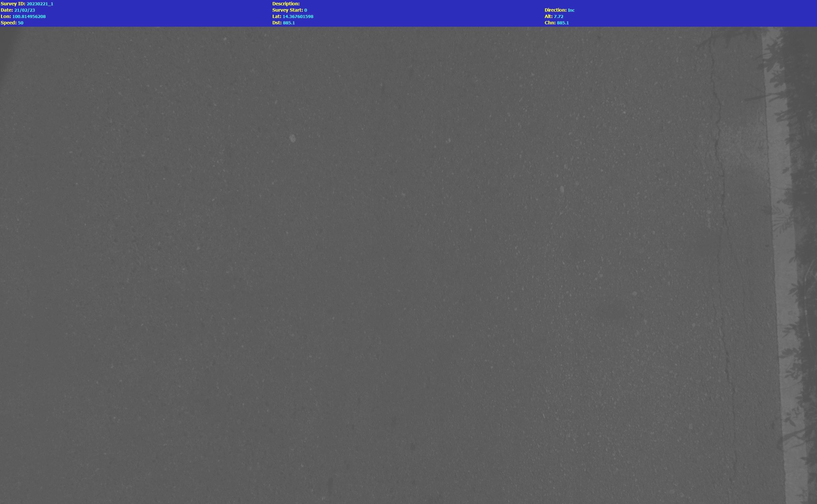Screen dimensions: 817x504
Task: Click the Date label in the header
Action: [7, 10]
